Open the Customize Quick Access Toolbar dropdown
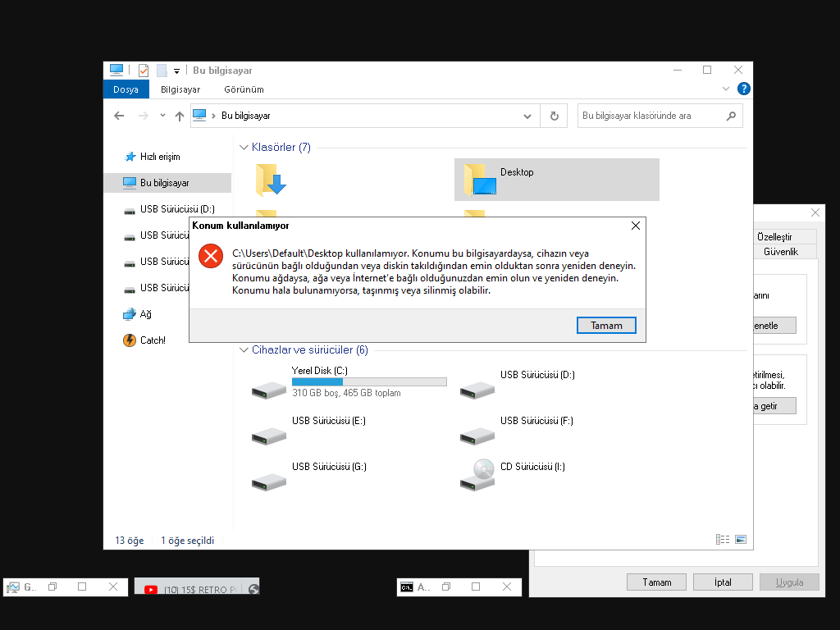The width and height of the screenshot is (840, 630). pos(176,71)
